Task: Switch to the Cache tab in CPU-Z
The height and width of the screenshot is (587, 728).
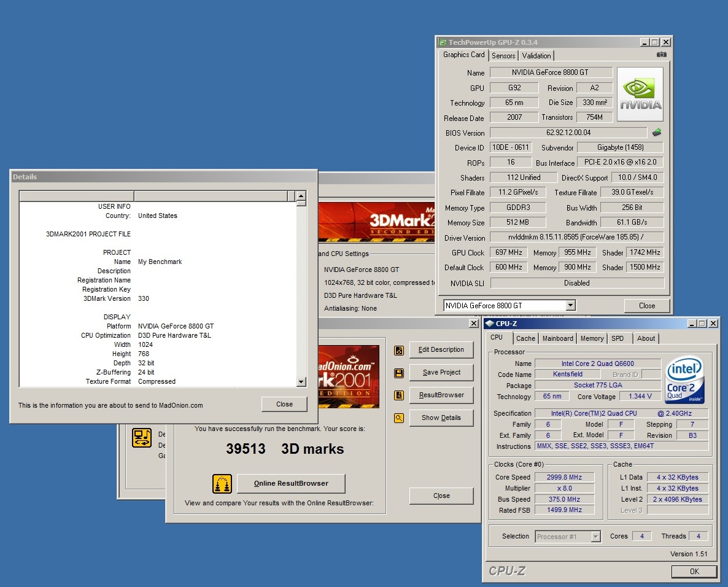Action: [x=525, y=338]
